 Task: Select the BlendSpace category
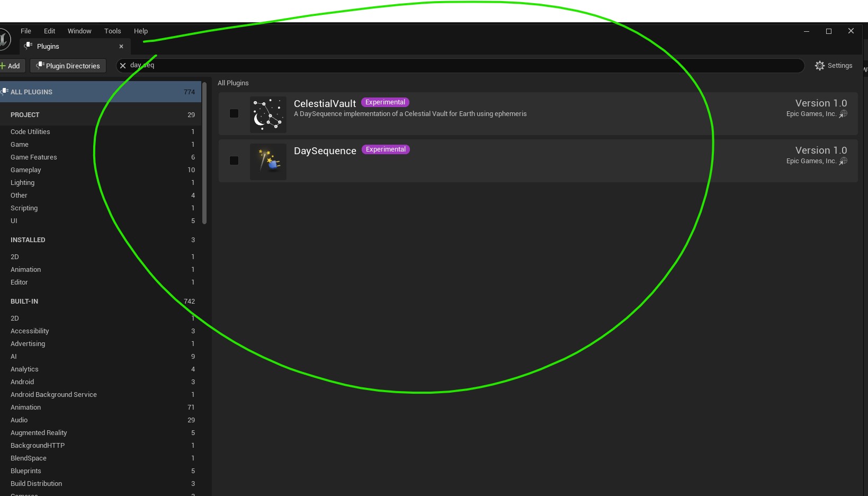pos(101,458)
